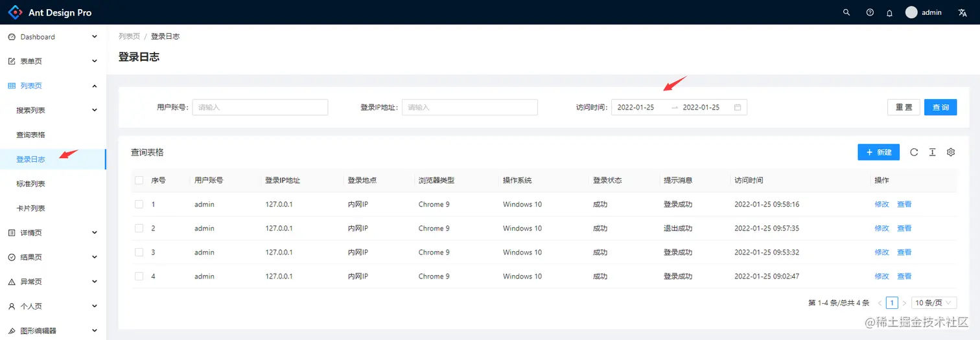Image resolution: width=980 pixels, height=340 pixels.
Task: Collapse the 列表页 menu
Action: 53,85
